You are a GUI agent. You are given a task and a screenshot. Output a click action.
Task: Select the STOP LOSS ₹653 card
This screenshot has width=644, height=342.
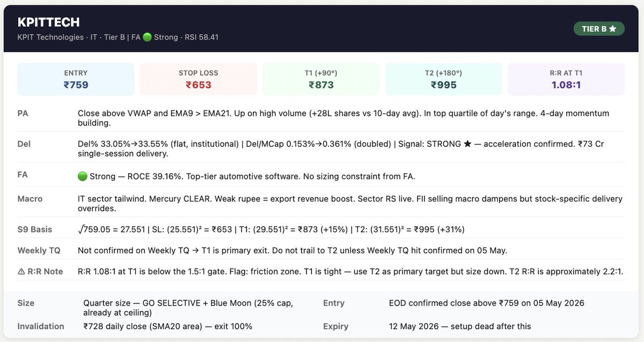click(199, 79)
